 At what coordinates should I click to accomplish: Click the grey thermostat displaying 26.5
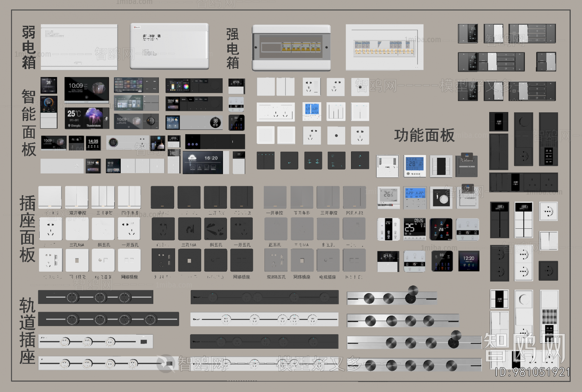[388, 197]
